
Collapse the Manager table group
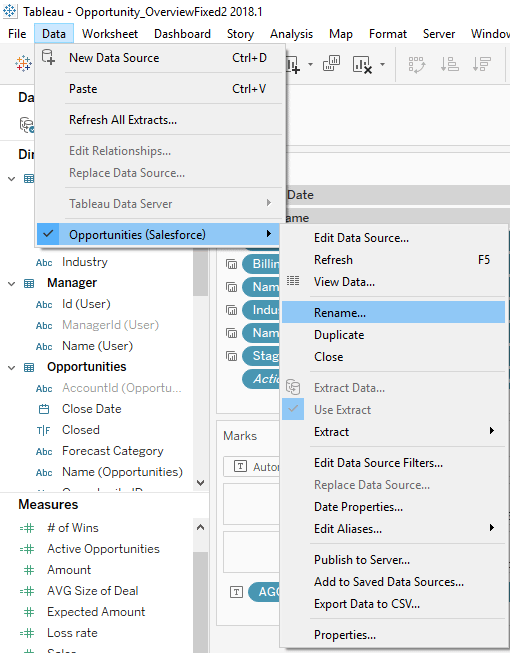click(12, 284)
